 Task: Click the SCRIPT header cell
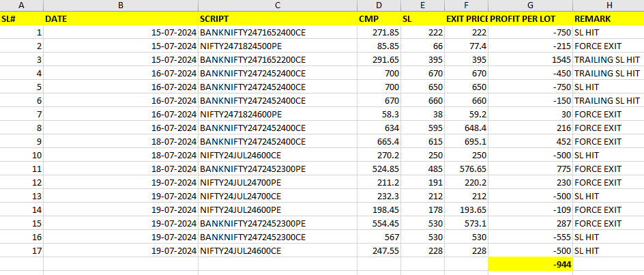coord(278,19)
